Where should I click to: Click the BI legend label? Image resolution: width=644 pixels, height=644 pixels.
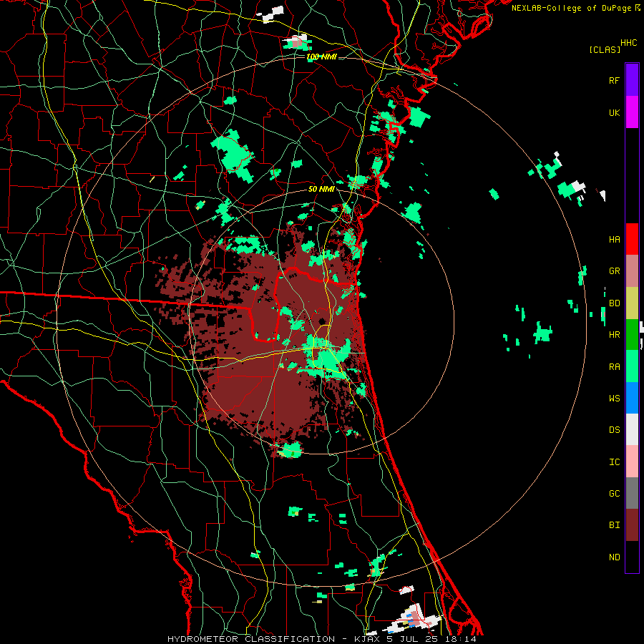(x=614, y=525)
